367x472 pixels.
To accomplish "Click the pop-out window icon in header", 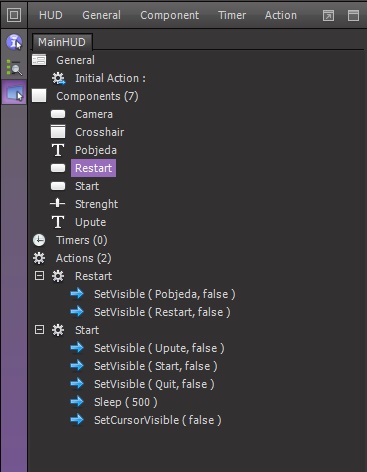I will click(328, 15).
